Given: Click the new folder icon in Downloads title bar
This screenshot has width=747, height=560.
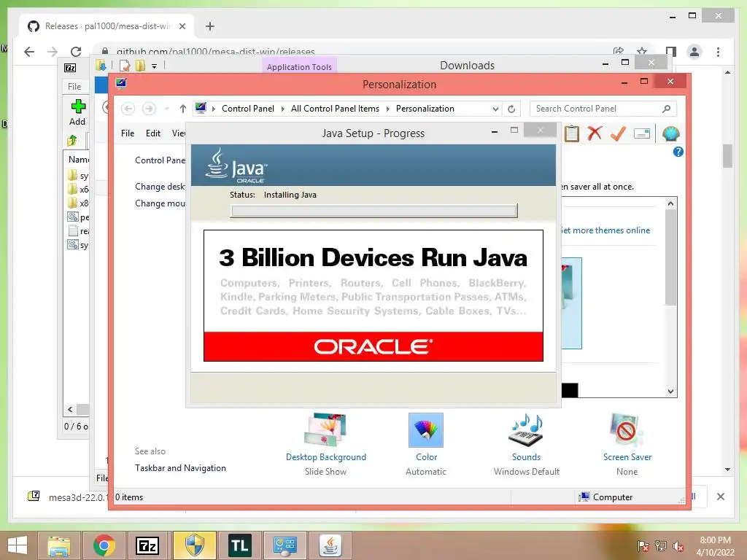Looking at the screenshot, I should pos(140,65).
